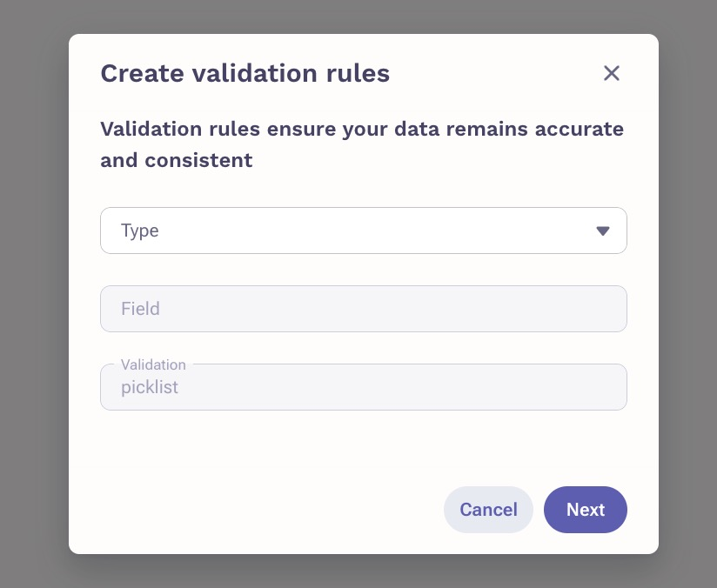The width and height of the screenshot is (717, 588).
Task: Click the purple Next pill button
Action: pyautogui.click(x=586, y=510)
